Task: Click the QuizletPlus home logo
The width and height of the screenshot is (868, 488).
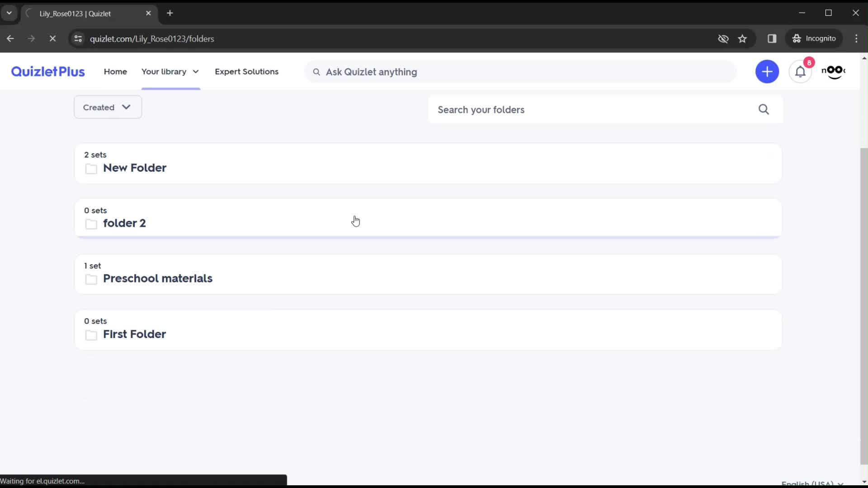Action: click(x=47, y=71)
